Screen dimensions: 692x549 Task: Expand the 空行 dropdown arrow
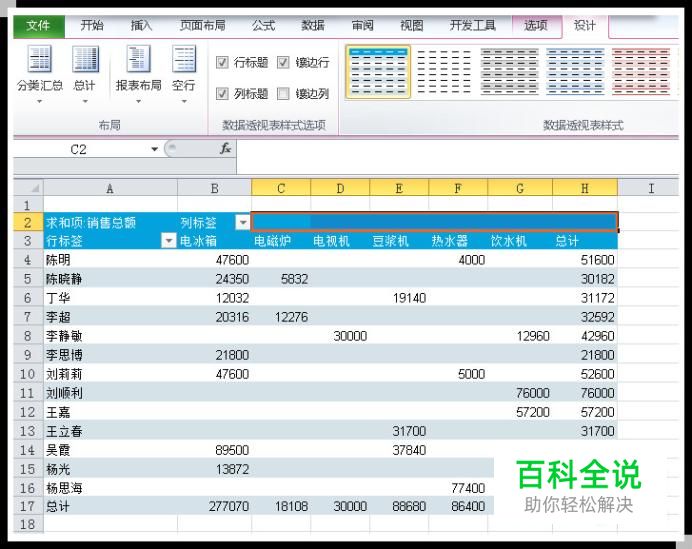pyautogui.click(x=184, y=102)
